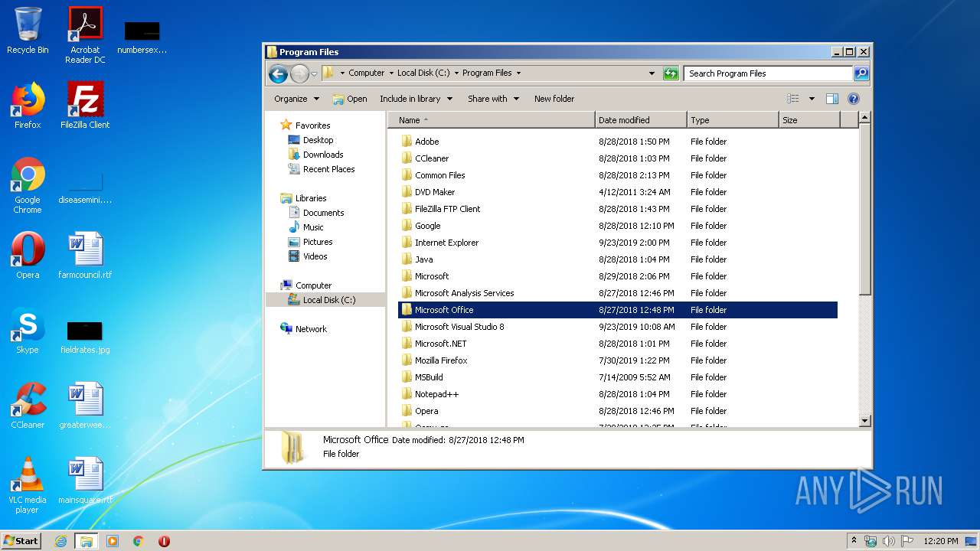Open Downloads under Favorites
Screen dimensions: 980x551
(x=323, y=155)
